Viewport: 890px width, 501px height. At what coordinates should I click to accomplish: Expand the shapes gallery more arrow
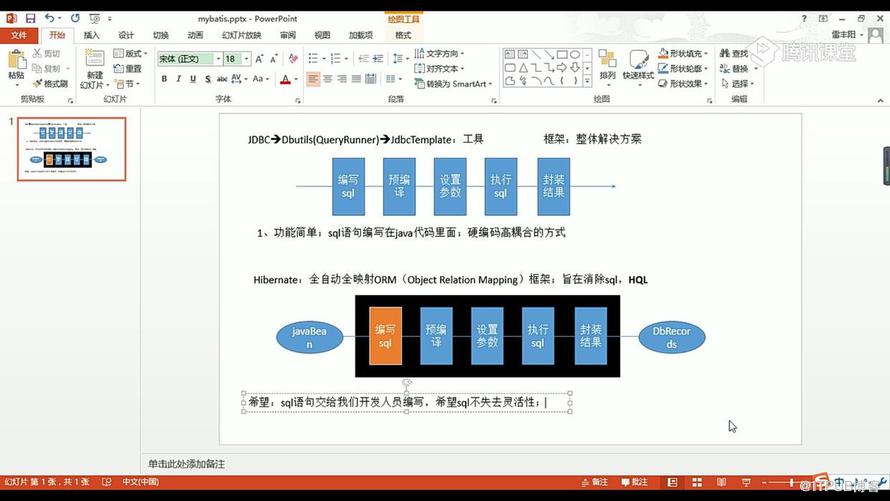point(587,82)
